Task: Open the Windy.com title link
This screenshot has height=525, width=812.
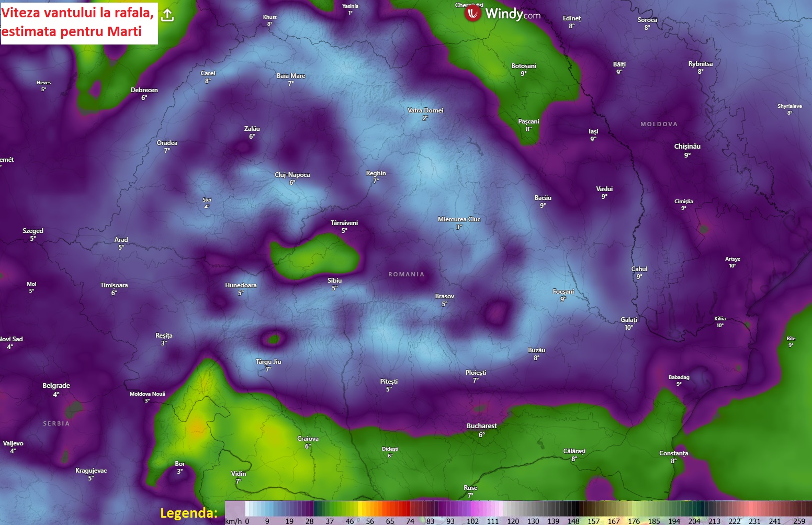Action: click(512, 14)
